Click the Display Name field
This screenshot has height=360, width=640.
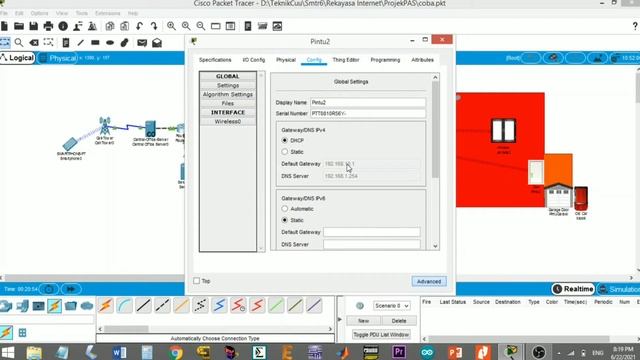pos(368,102)
